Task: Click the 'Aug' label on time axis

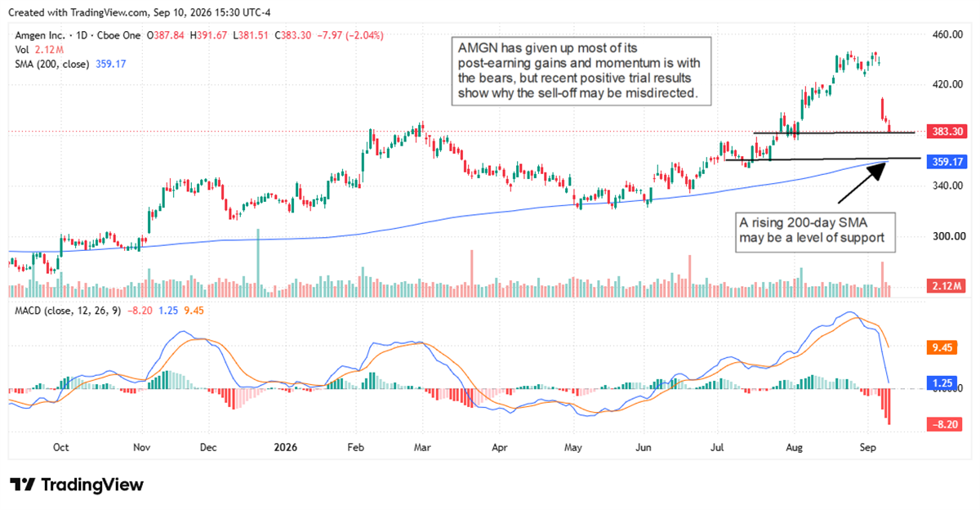Action: 795,447
